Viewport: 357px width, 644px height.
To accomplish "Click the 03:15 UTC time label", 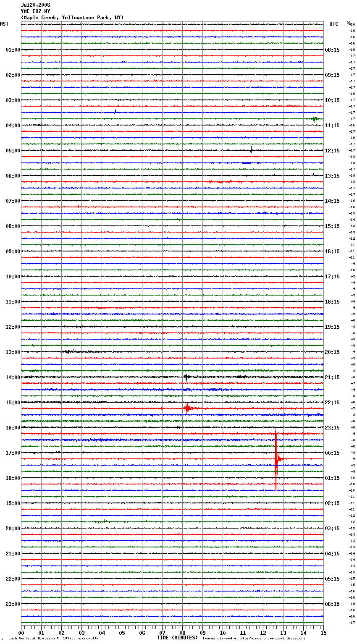I will [332, 529].
